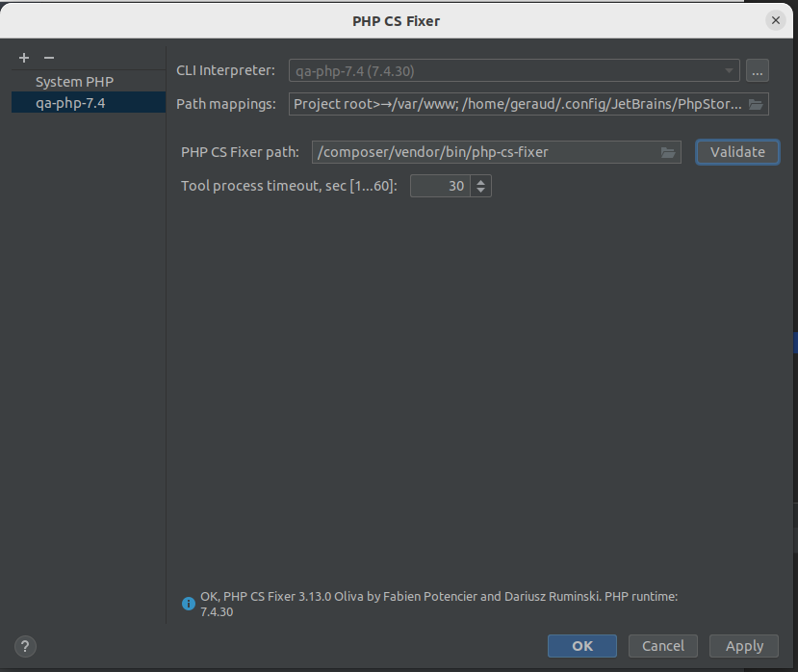Viewport: 798px width, 672px height.
Task: Cancel the PHP CS Fixer dialog
Action: pos(662,646)
